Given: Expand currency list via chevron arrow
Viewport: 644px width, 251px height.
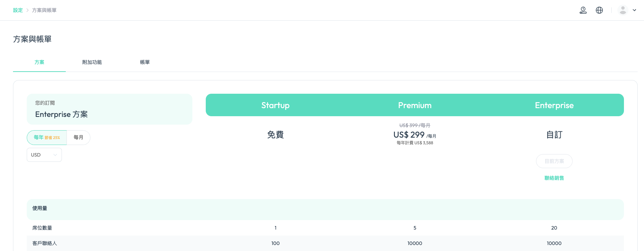Looking at the screenshot, I should pyautogui.click(x=55, y=155).
